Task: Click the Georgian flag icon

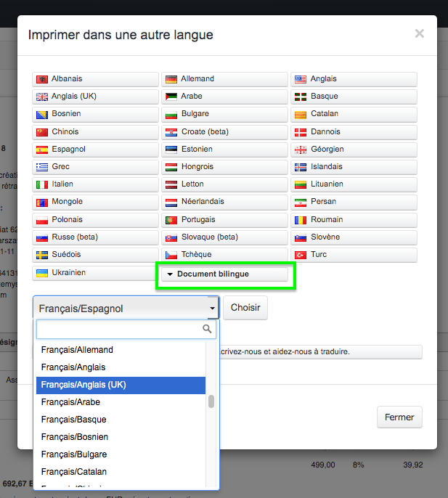Action: [301, 150]
